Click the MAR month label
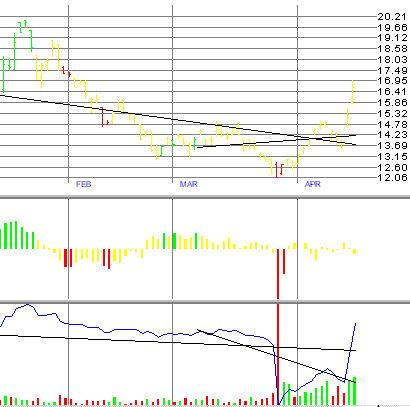Screen dimensions: 410x407 coord(189,184)
